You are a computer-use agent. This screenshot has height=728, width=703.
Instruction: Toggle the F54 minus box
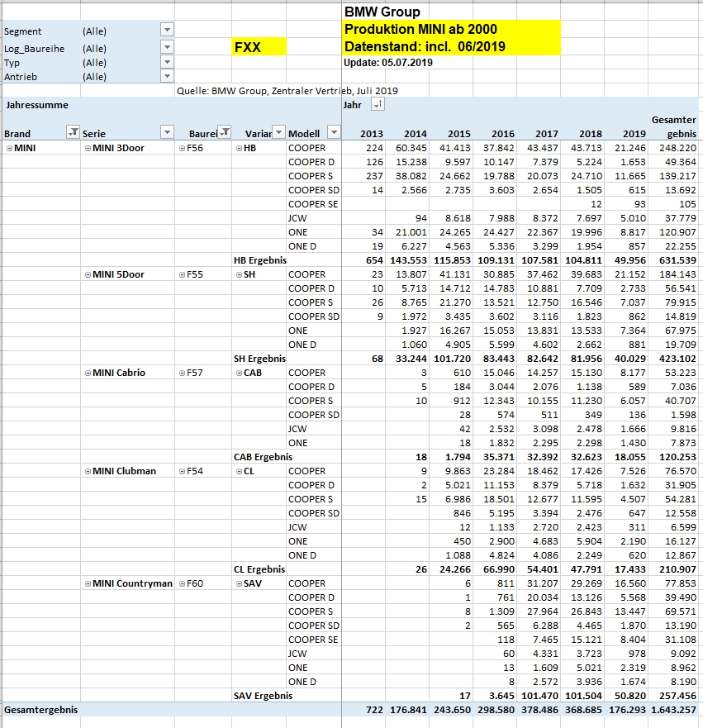coord(182,471)
